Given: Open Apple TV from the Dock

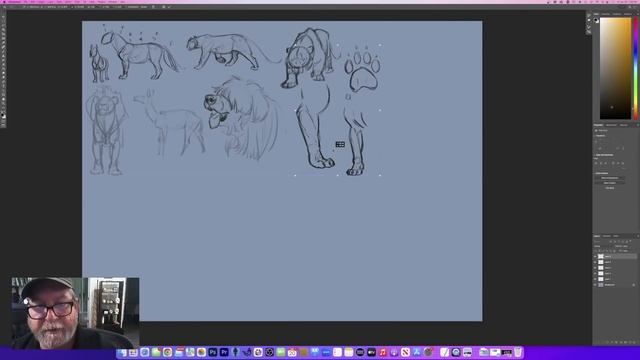Looking at the screenshot, I should click(371, 352).
